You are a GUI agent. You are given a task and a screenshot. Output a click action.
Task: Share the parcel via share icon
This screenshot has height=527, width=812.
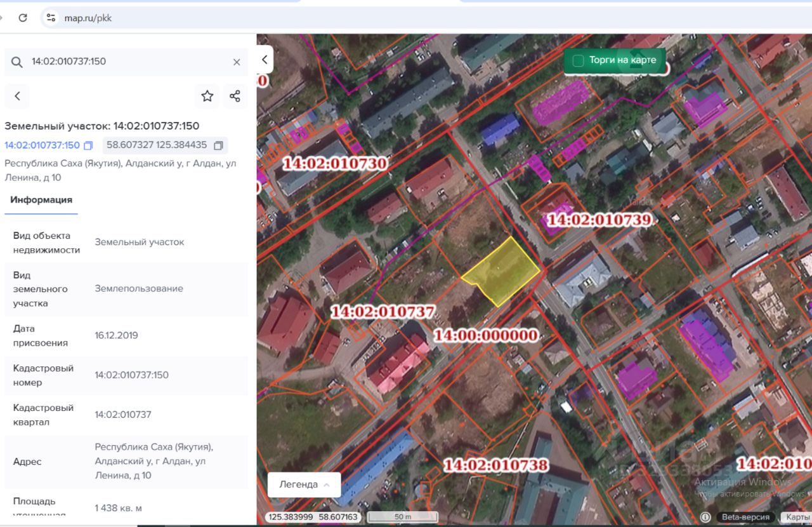point(235,96)
